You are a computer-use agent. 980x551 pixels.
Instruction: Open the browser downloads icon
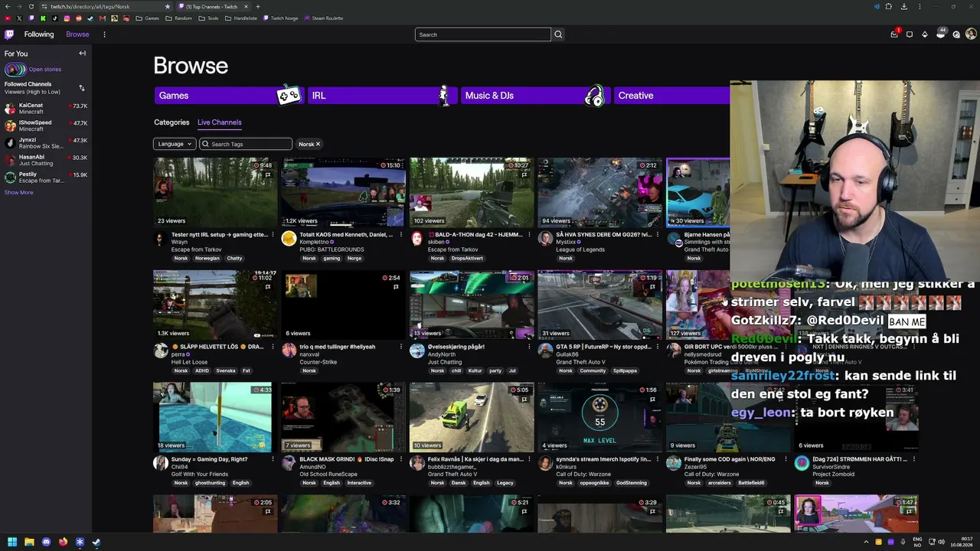[904, 6]
